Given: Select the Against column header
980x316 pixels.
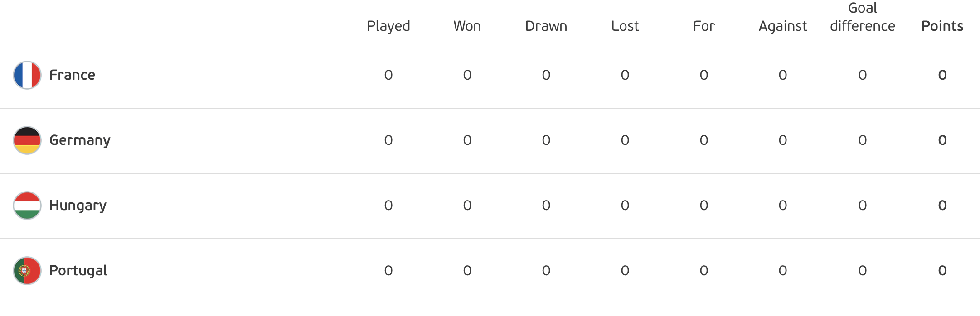Looking at the screenshot, I should tap(783, 26).
